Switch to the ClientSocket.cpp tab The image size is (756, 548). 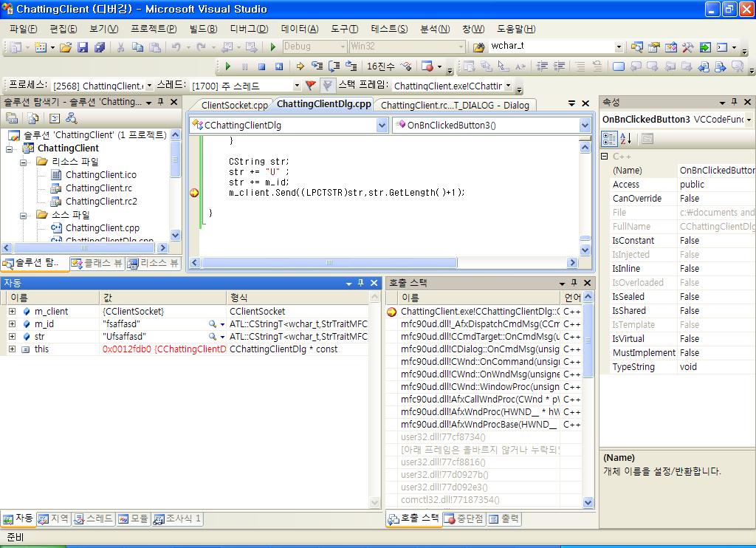[234, 105]
